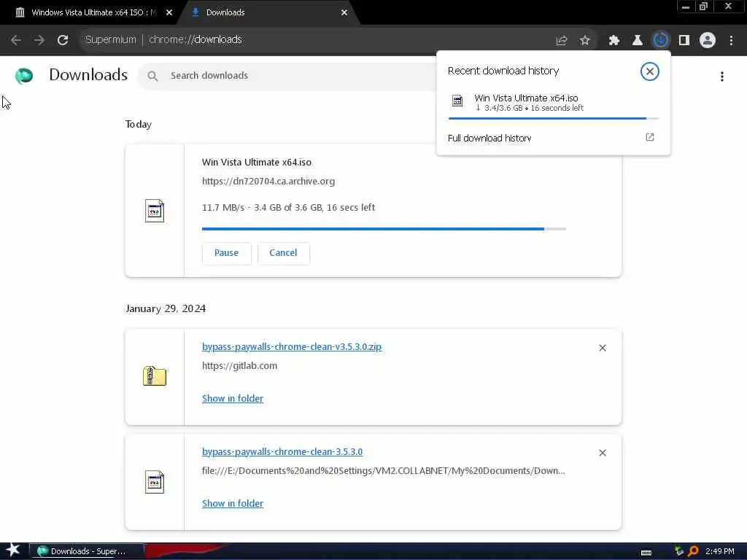Open the side panel icon

point(684,41)
